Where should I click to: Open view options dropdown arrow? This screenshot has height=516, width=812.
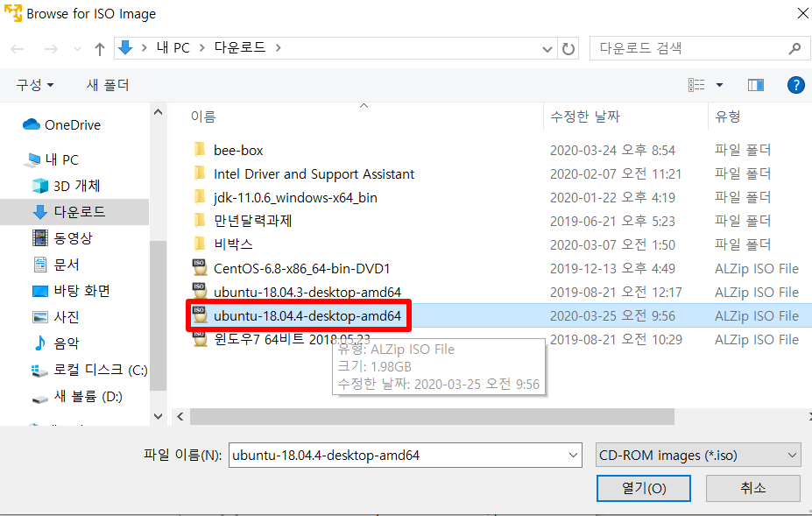pyautogui.click(x=719, y=85)
